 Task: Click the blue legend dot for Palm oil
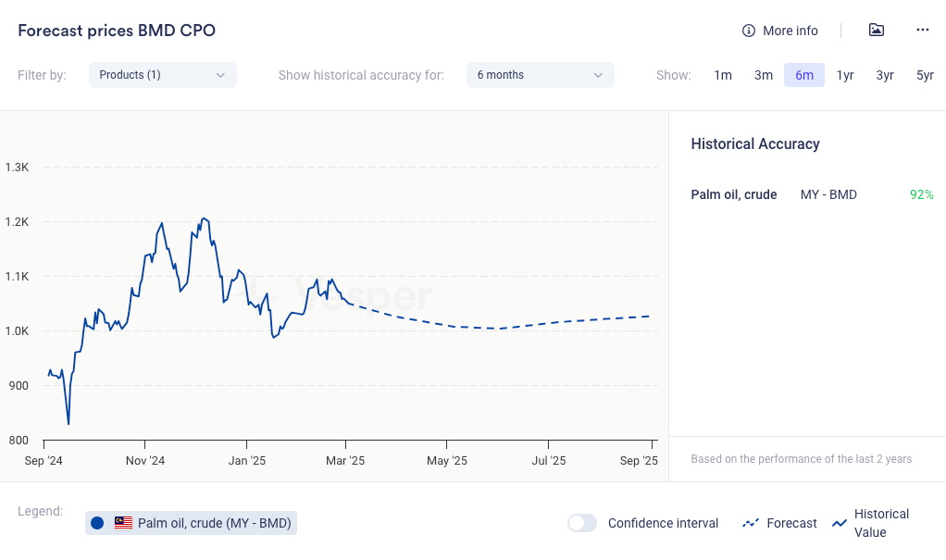pyautogui.click(x=97, y=523)
